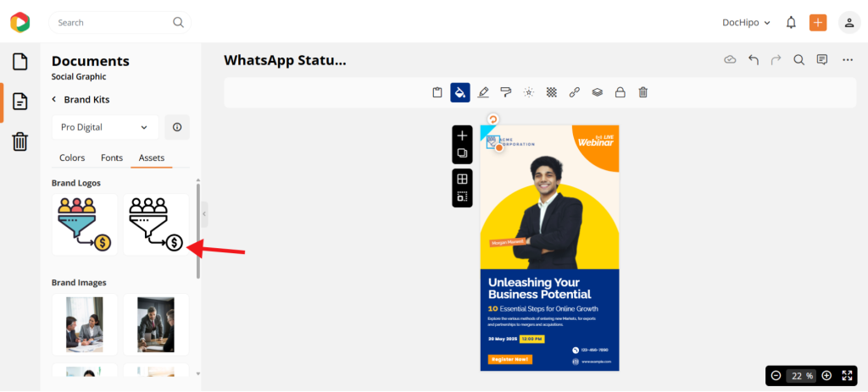Click the DocHipo logo icon
The image size is (868, 392).
(x=20, y=22)
